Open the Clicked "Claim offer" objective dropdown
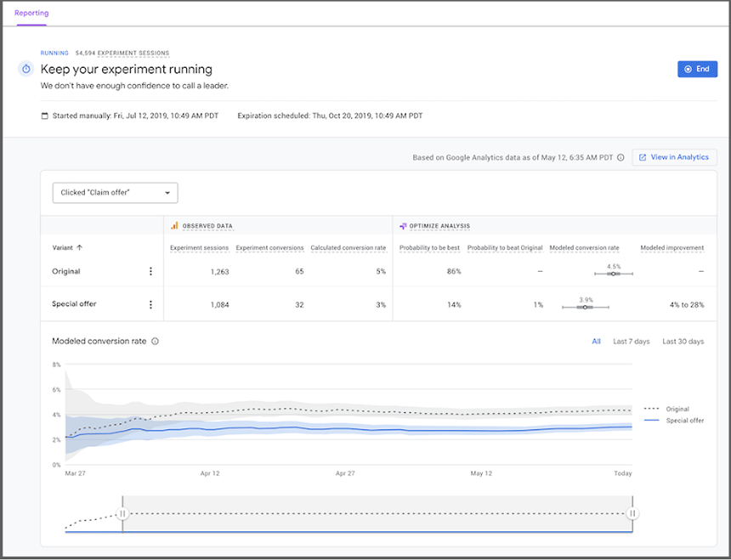The image size is (731, 560). (115, 193)
